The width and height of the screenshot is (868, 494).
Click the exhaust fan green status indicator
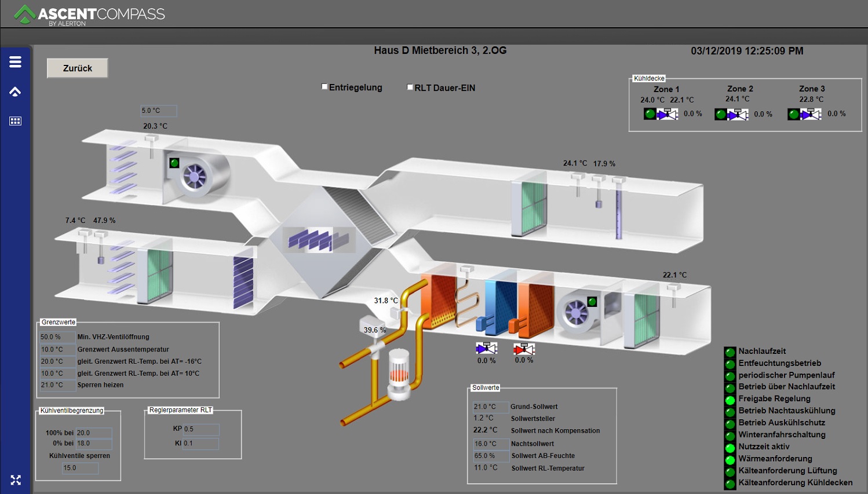(x=174, y=163)
